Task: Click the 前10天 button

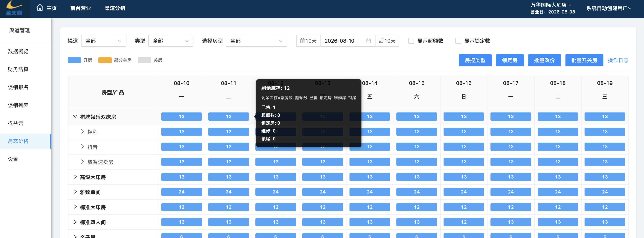Action: 308,41
